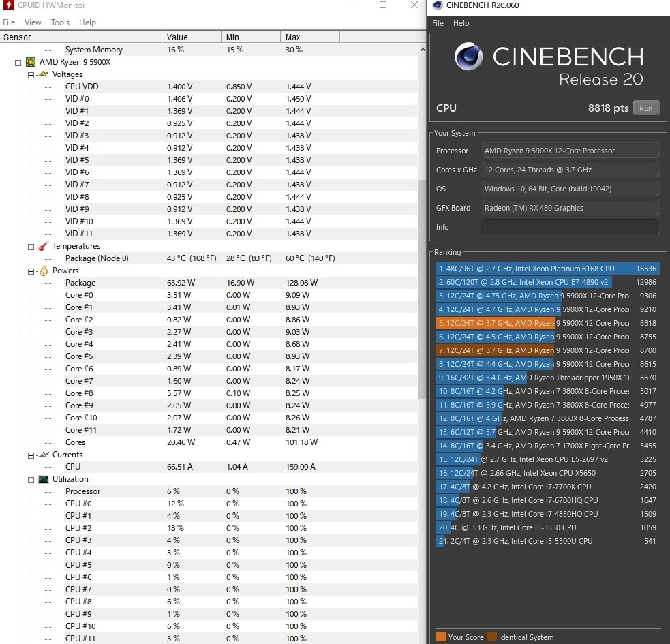The width and height of the screenshot is (670, 644).
Task: Open the Tools menu in HWMonitor
Action: 60,22
